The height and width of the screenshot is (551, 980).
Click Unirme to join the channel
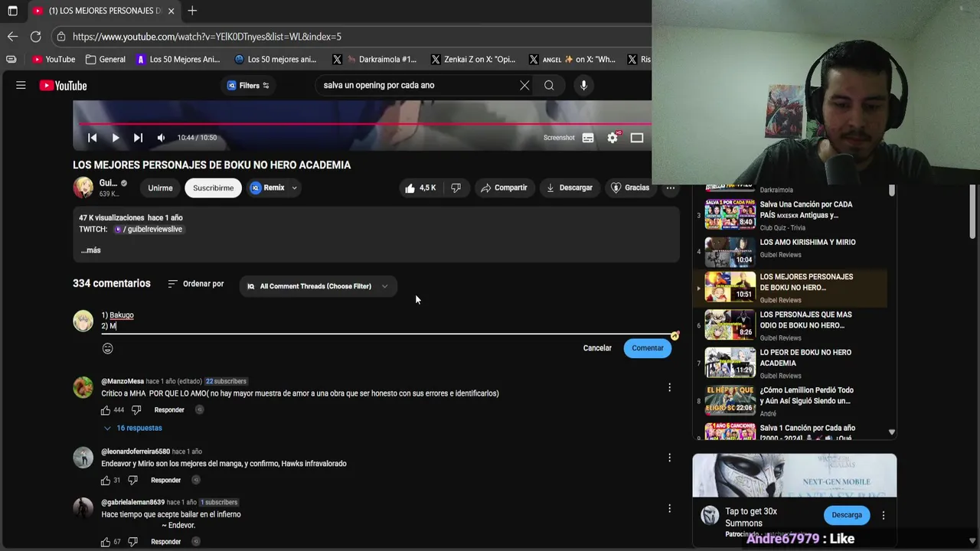pos(160,187)
